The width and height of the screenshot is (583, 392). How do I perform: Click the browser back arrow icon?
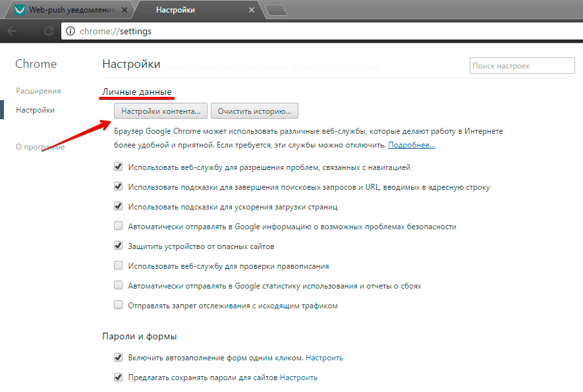click(12, 31)
